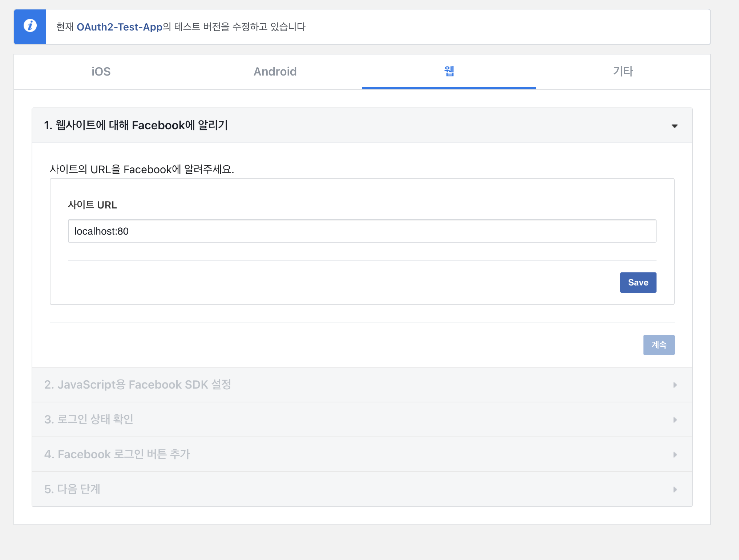Open step 3 로그인 상태 확인 row
This screenshot has height=560, width=739.
(x=89, y=419)
